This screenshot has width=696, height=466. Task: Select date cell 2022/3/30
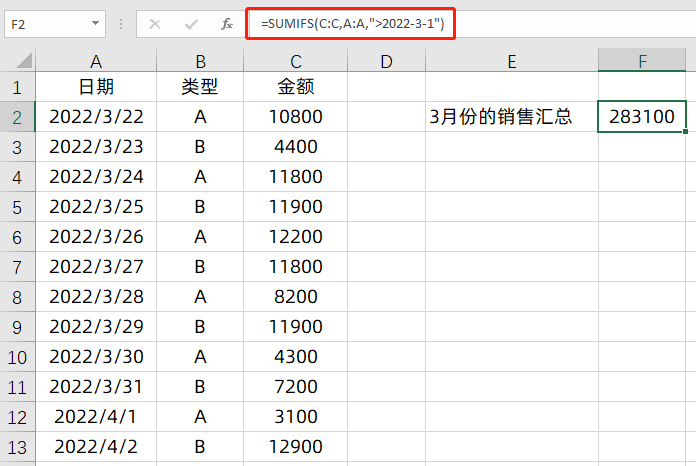click(x=96, y=357)
